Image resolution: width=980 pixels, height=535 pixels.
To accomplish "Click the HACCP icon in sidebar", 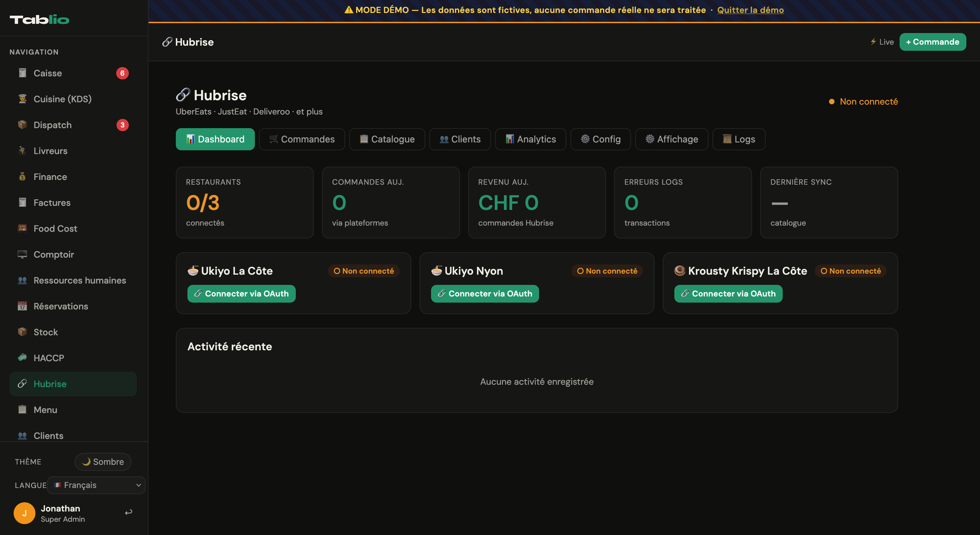I will click(x=22, y=358).
